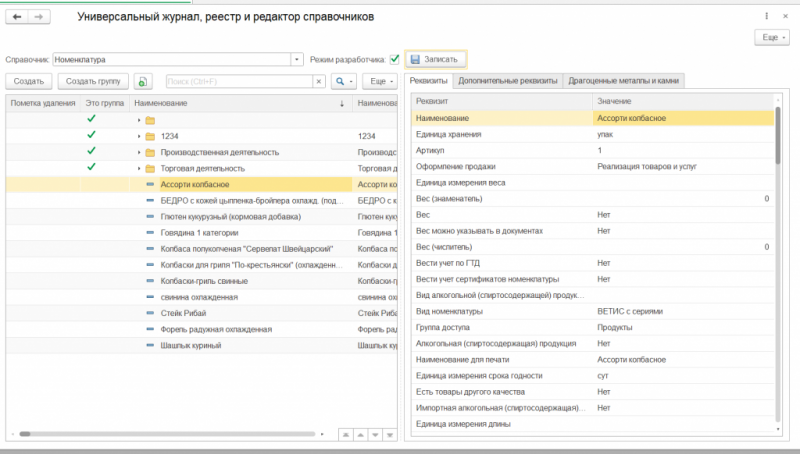Move one row up with the arrow button

point(361,435)
